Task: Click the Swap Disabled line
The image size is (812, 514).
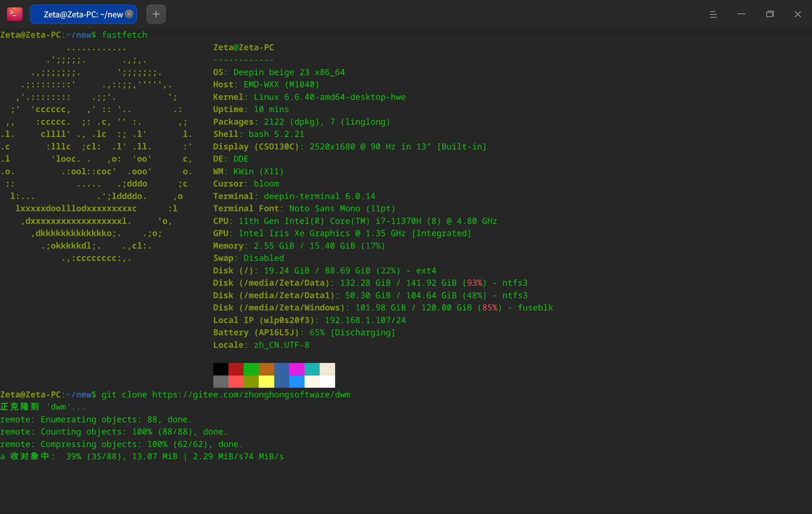Action: pos(248,258)
